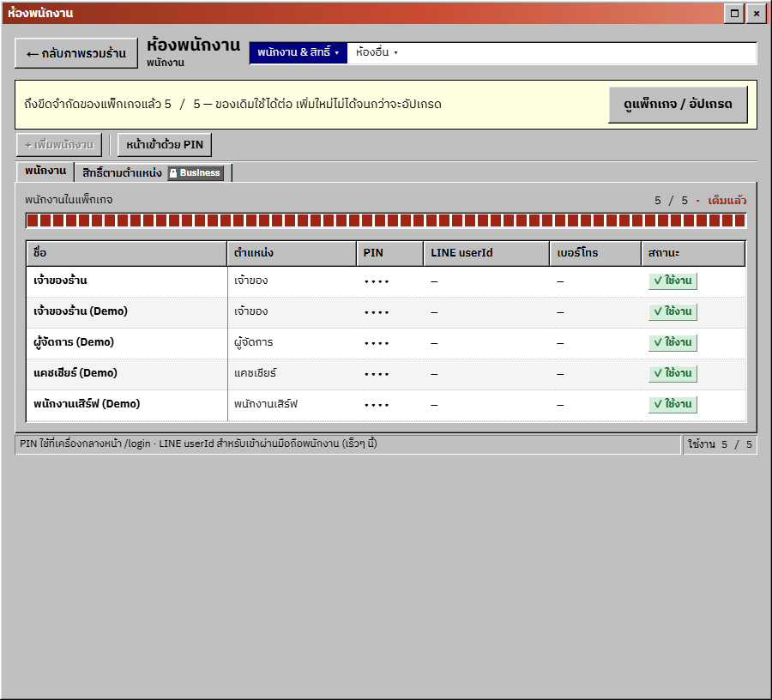Viewport: 772px width, 700px height.
Task: Toggle ใช้งาน status for ผู้จัดการ (Demo)
Action: point(672,342)
